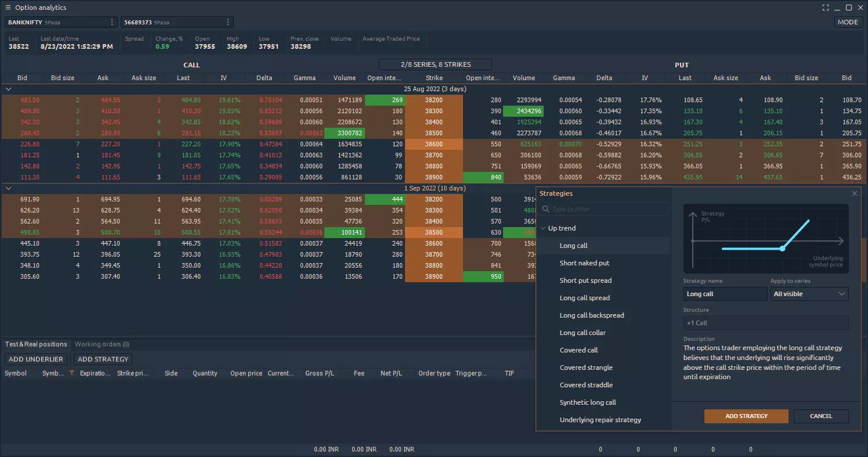This screenshot has width=868, height=457.
Task: Click the Gross P/L column header
Action: [x=320, y=373]
